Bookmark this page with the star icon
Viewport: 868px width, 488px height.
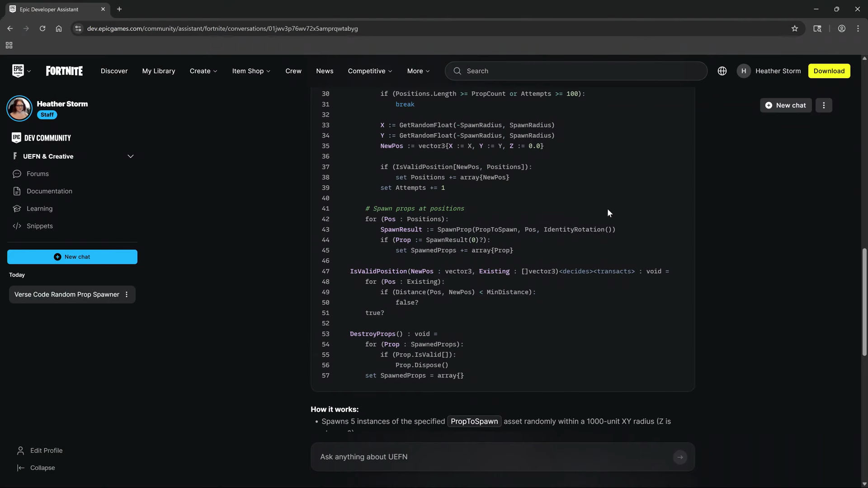click(794, 28)
